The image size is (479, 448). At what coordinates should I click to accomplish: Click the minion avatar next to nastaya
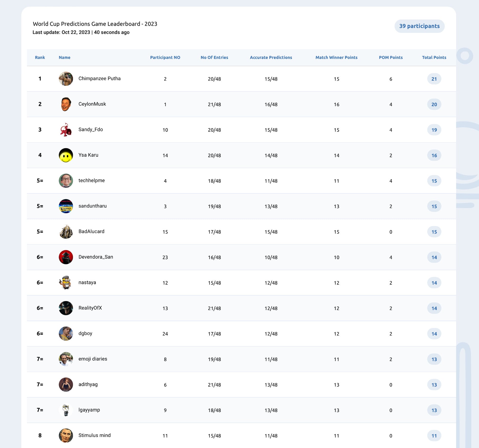pos(66,283)
